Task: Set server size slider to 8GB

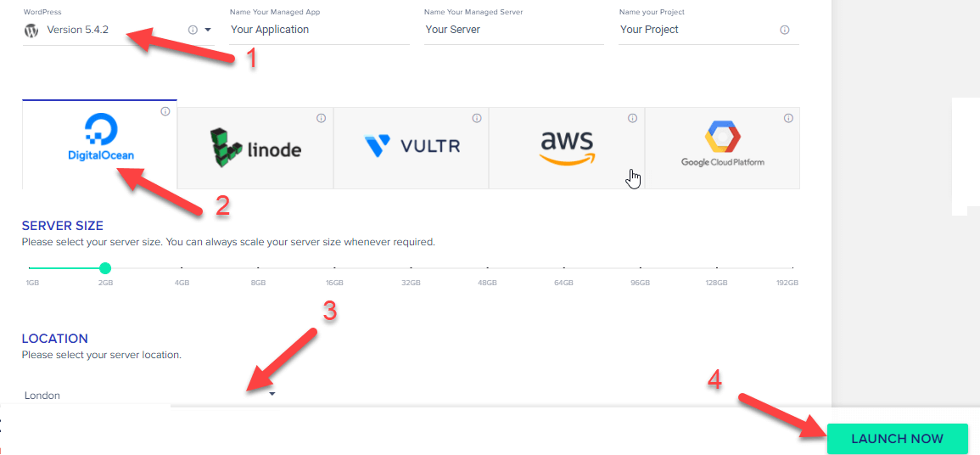Action: (x=258, y=268)
